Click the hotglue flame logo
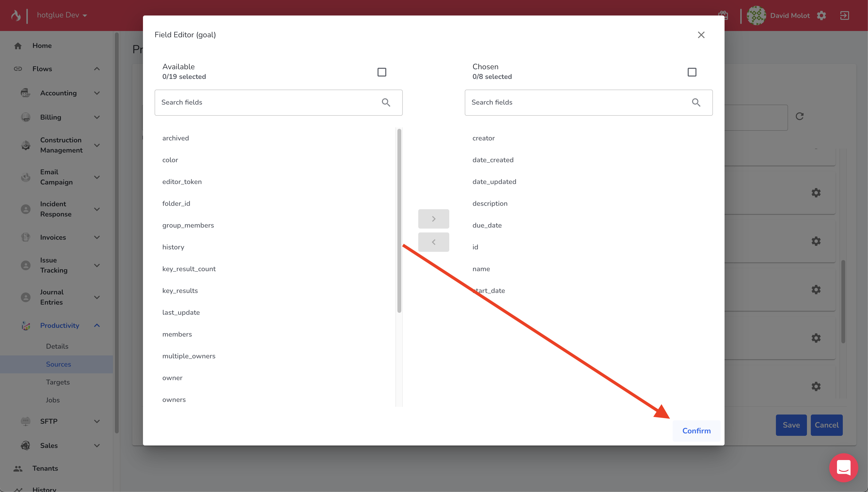 coord(16,15)
